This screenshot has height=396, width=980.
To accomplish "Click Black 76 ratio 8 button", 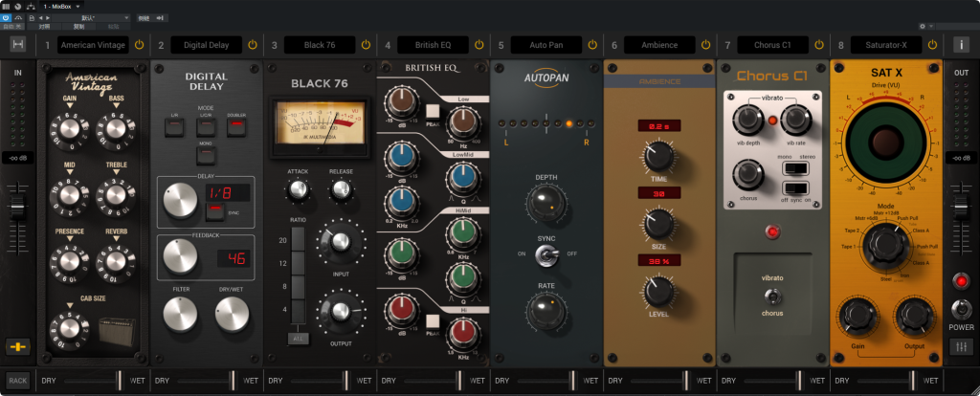I will click(x=299, y=287).
